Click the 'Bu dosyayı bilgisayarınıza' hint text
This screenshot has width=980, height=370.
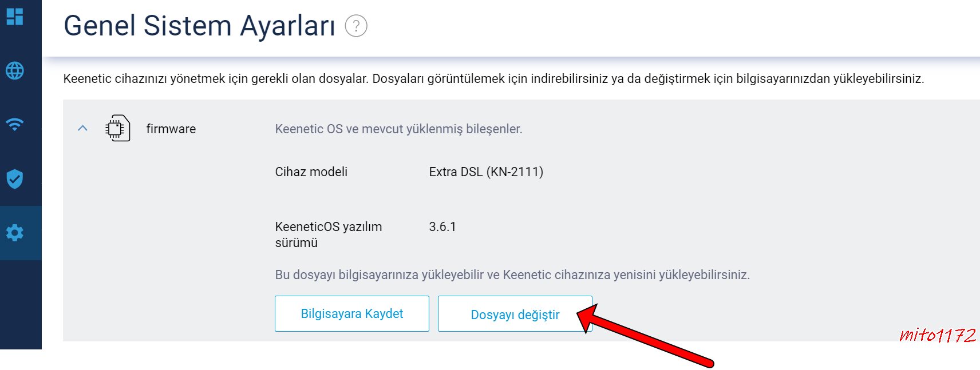point(512,274)
